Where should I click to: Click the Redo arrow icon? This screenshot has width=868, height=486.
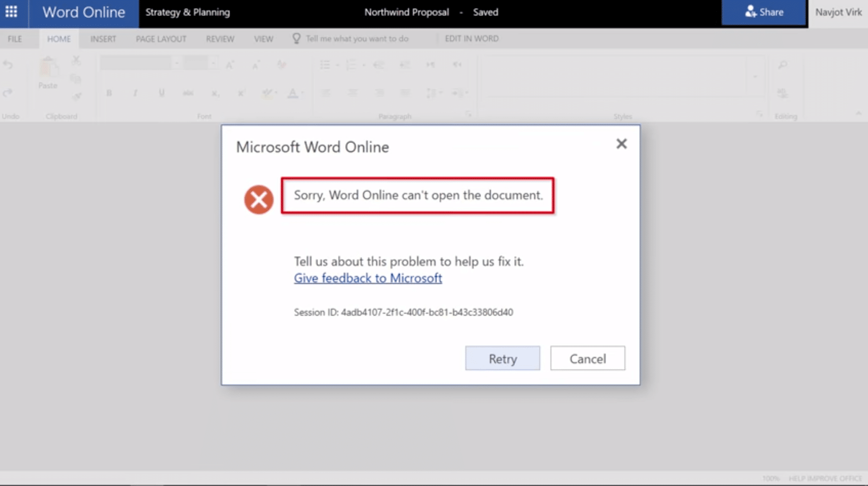pos(8,93)
